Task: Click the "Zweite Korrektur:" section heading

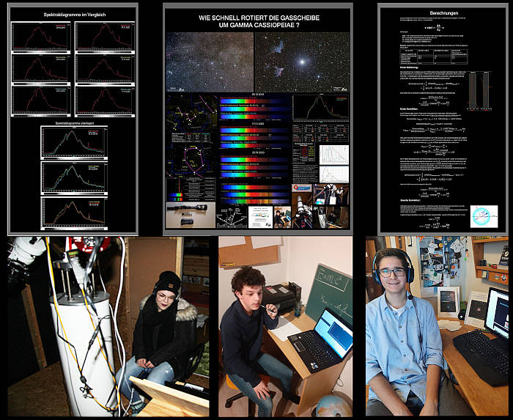Action: coord(410,200)
